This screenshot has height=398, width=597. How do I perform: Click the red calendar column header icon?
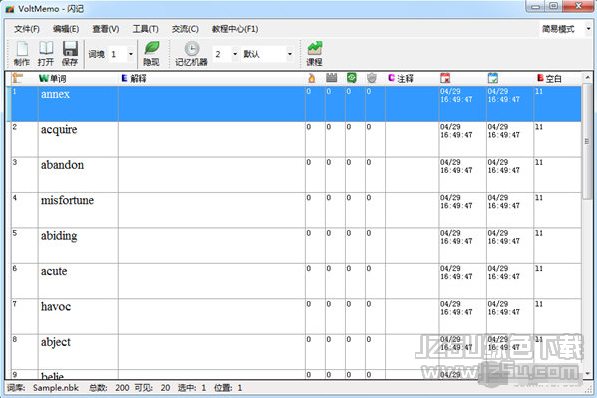point(445,78)
